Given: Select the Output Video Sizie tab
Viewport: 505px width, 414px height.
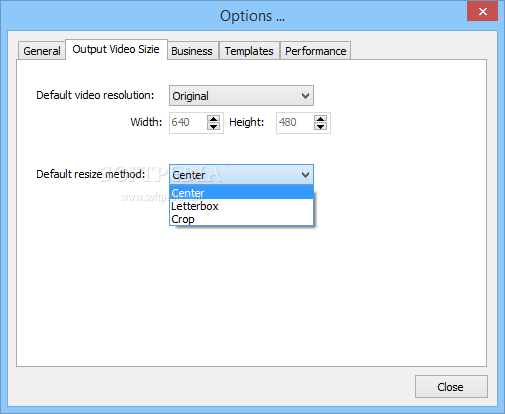Looking at the screenshot, I should click(x=116, y=49).
